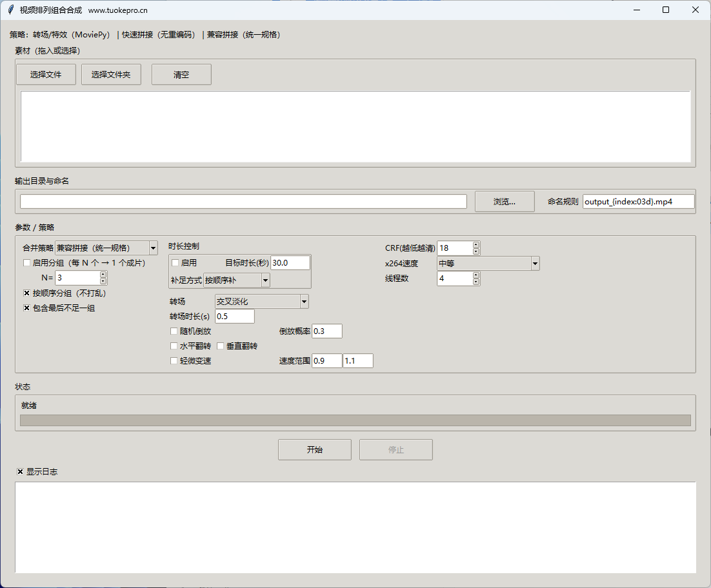Image resolution: width=711 pixels, height=588 pixels.
Task: Enable the 随机倒放 checkbox
Action: [174, 331]
